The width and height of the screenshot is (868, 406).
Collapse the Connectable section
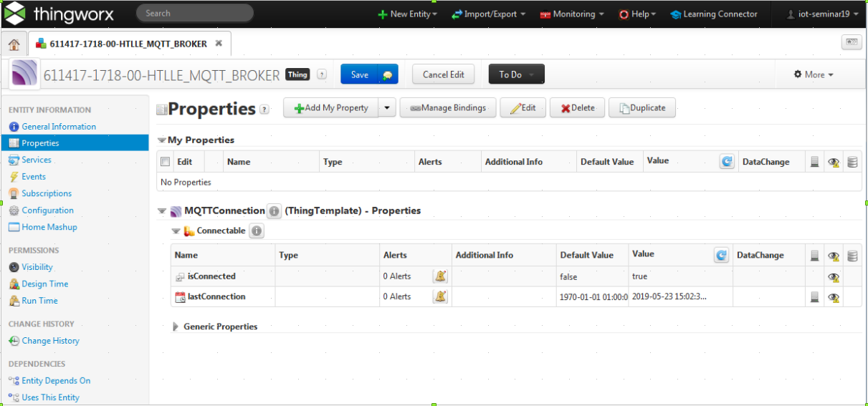point(176,231)
